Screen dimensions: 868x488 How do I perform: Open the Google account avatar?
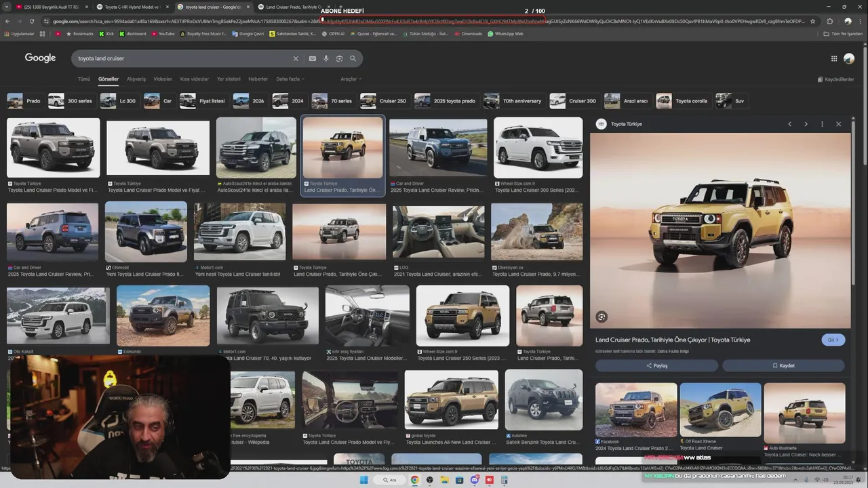coord(849,58)
